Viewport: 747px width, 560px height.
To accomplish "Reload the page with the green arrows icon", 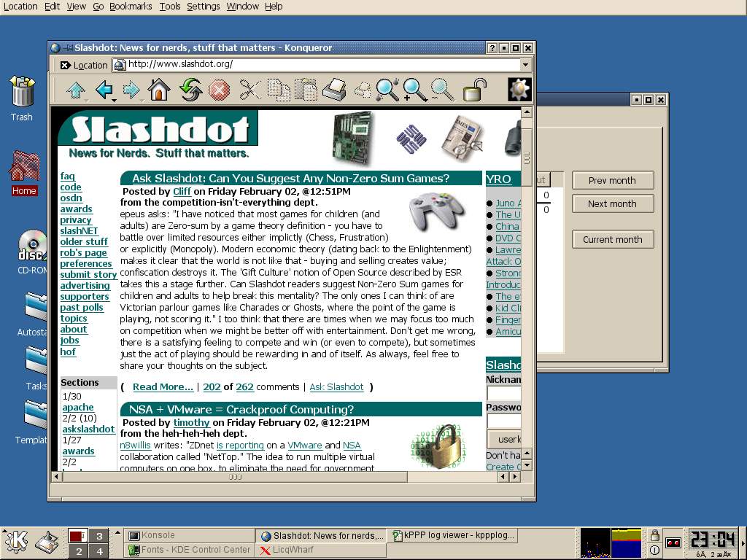I will (x=190, y=90).
